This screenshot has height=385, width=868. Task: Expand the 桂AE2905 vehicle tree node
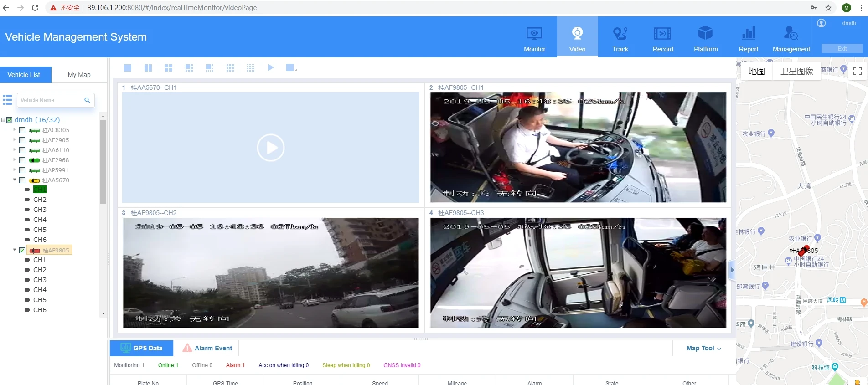tap(15, 140)
